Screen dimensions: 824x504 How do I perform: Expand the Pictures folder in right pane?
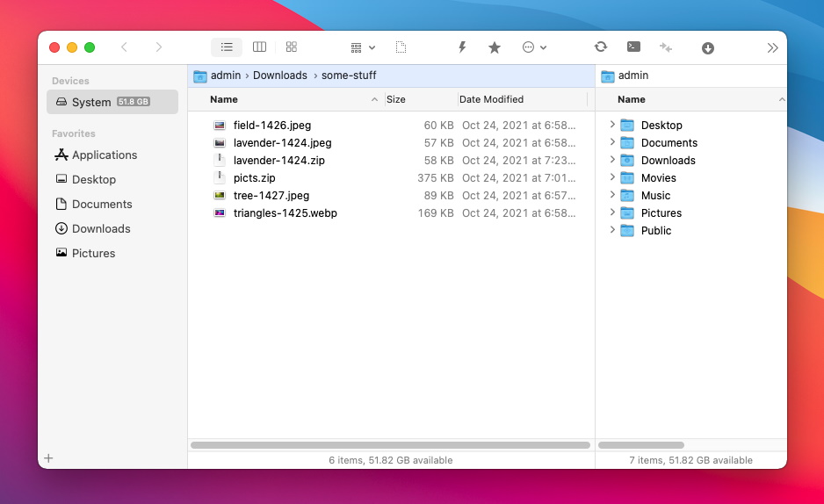612,212
